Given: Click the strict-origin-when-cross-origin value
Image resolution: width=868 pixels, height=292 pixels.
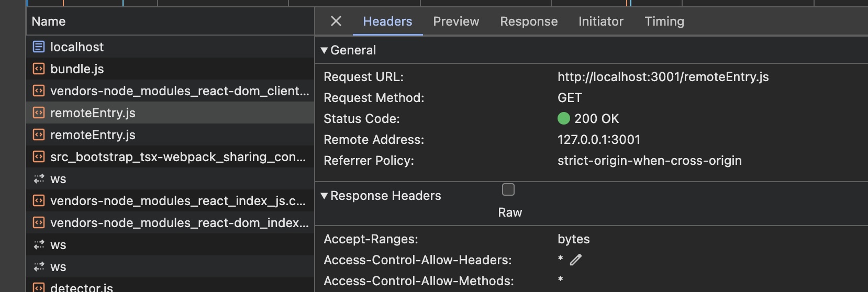Looking at the screenshot, I should [x=649, y=161].
